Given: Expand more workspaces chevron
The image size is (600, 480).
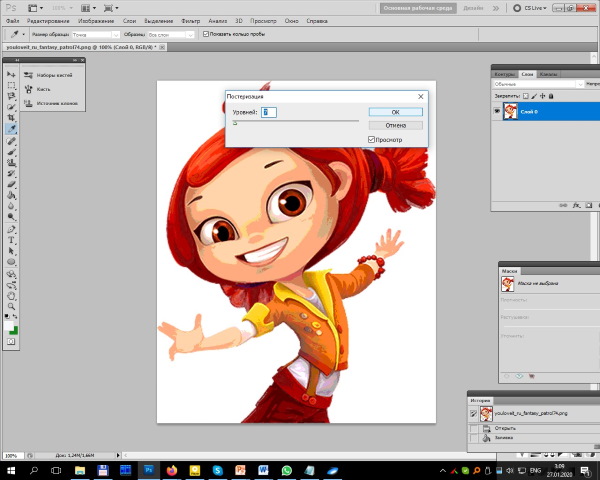Looking at the screenshot, I should (496, 8).
